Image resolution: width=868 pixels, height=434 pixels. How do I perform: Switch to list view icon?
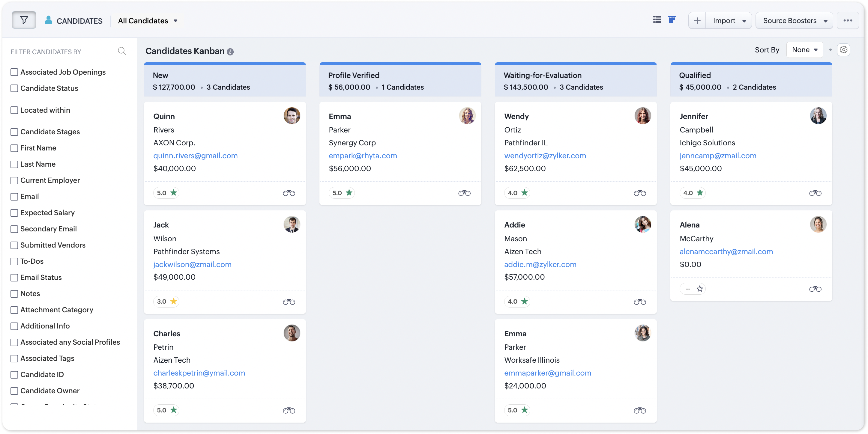[657, 20]
